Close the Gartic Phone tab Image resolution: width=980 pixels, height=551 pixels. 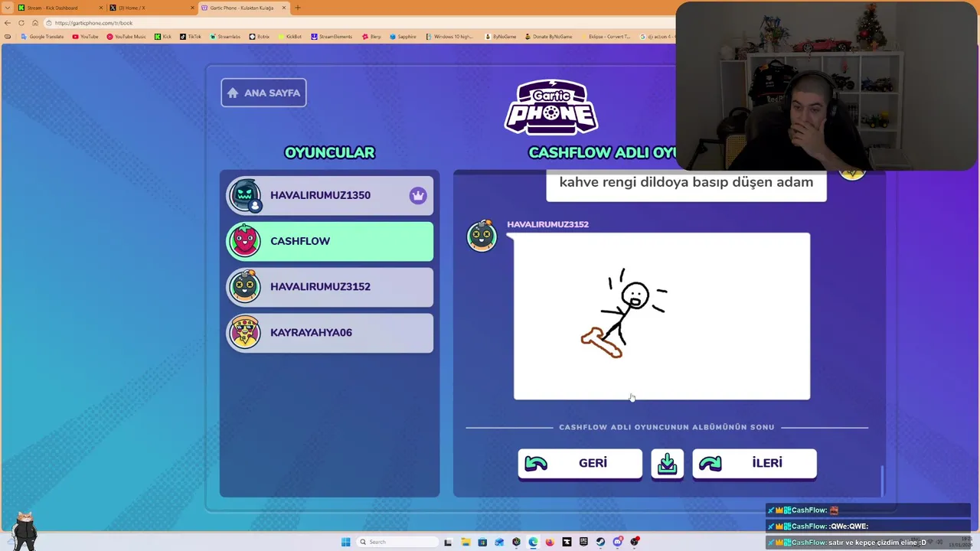click(x=283, y=8)
